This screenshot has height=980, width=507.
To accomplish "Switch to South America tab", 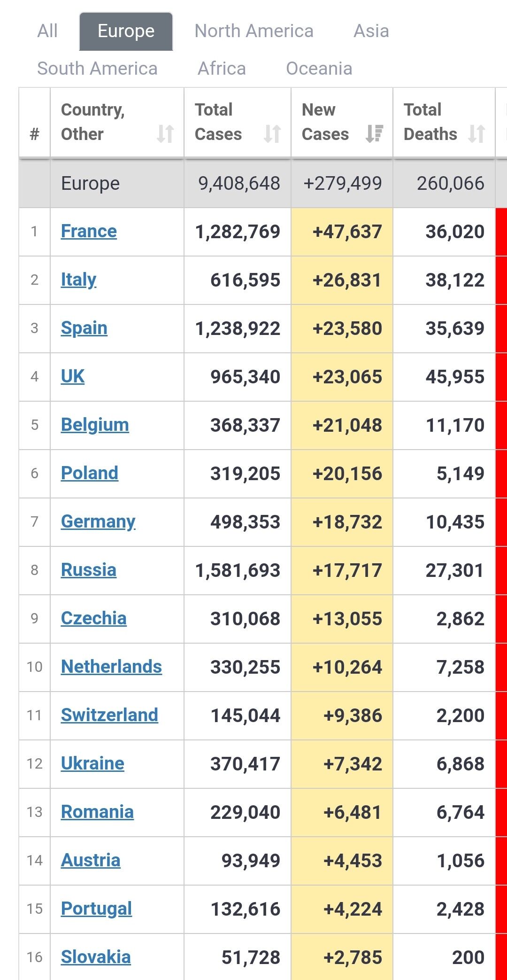I will coord(97,69).
